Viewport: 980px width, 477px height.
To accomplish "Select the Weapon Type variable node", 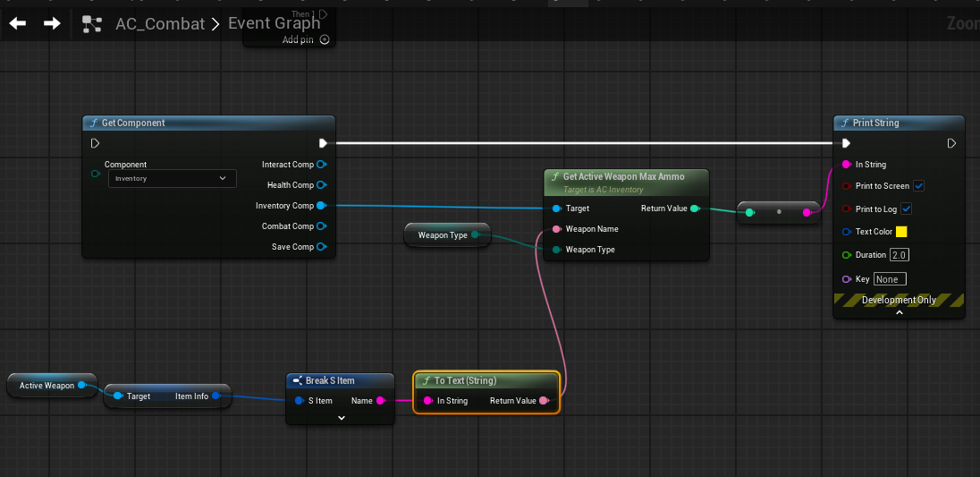I will [x=443, y=235].
